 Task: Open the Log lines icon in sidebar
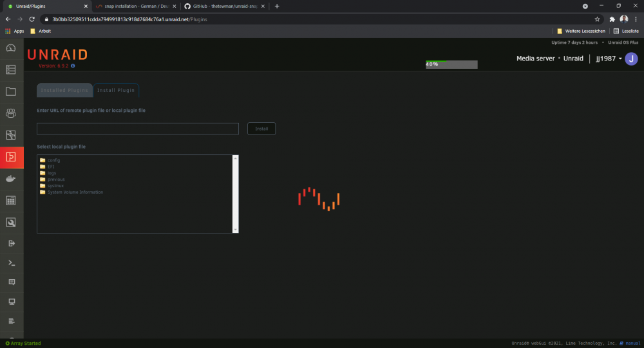[12, 321]
